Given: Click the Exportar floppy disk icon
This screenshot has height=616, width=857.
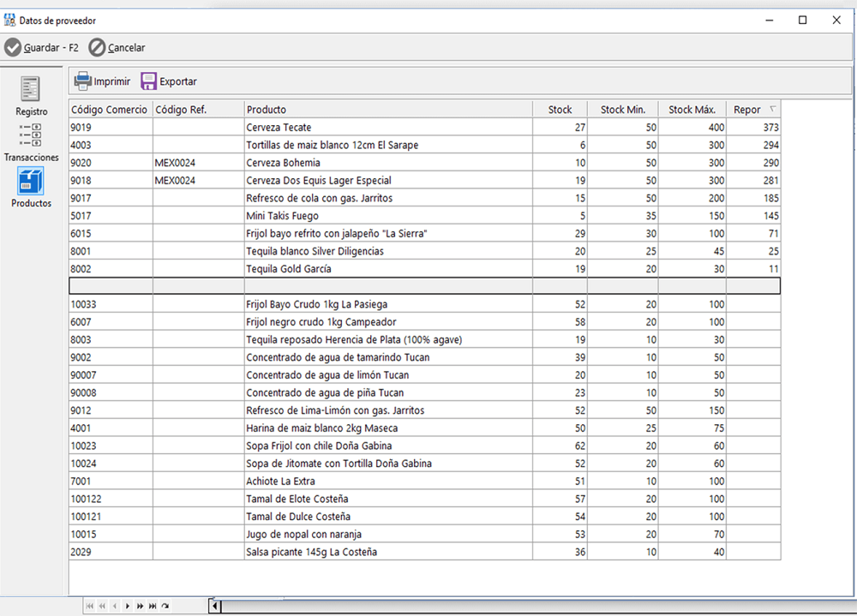Looking at the screenshot, I should 148,81.
